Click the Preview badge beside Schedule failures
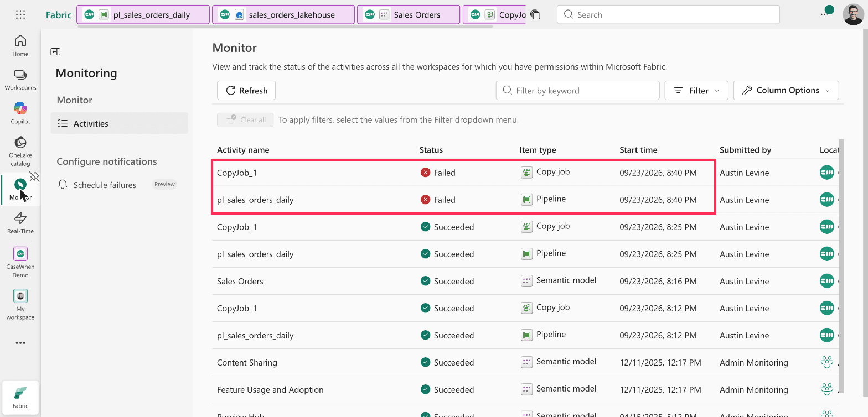The image size is (868, 417). [x=164, y=184]
